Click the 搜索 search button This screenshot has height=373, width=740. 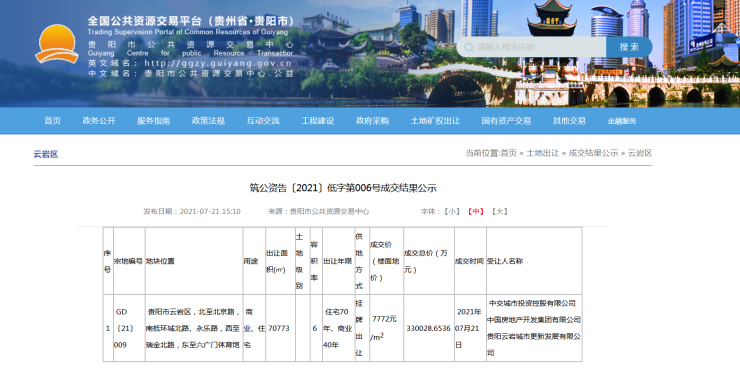(x=629, y=47)
